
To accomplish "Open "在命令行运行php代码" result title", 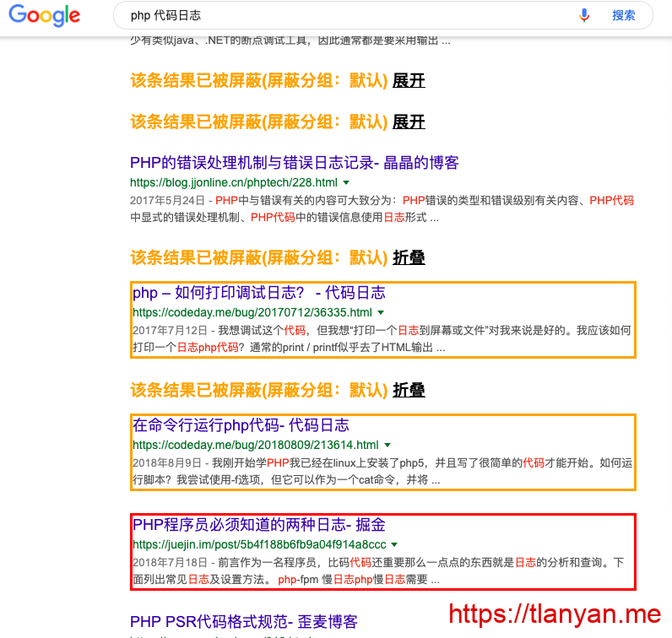I will (x=241, y=425).
